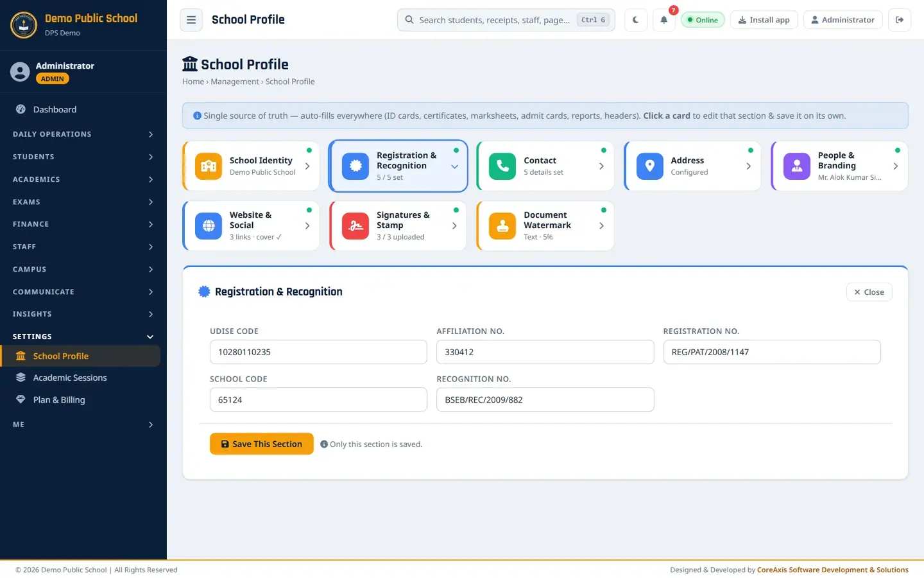This screenshot has width=924, height=578.
Task: Close the Registration & Recognition panel
Action: [869, 292]
